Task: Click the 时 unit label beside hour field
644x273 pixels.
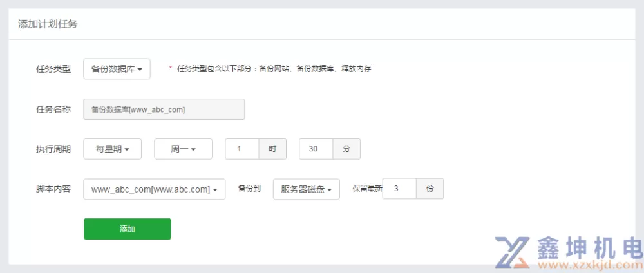Action: point(272,149)
